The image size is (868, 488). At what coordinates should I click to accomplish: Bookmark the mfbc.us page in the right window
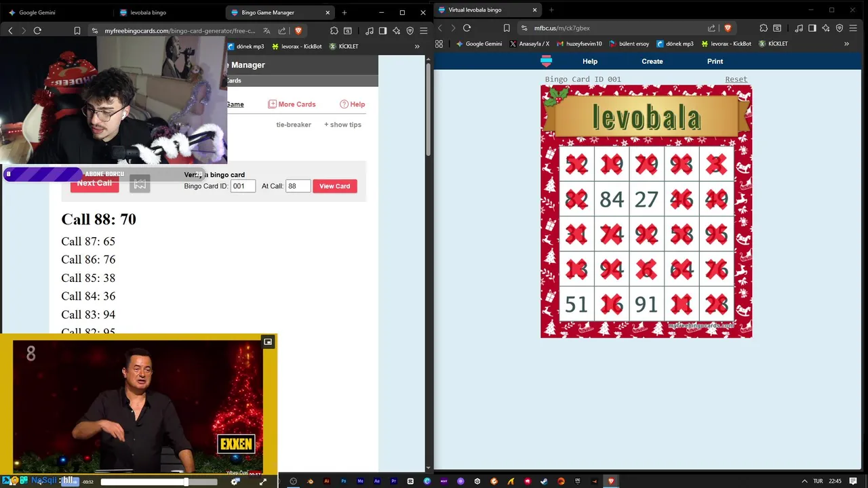[x=507, y=28]
